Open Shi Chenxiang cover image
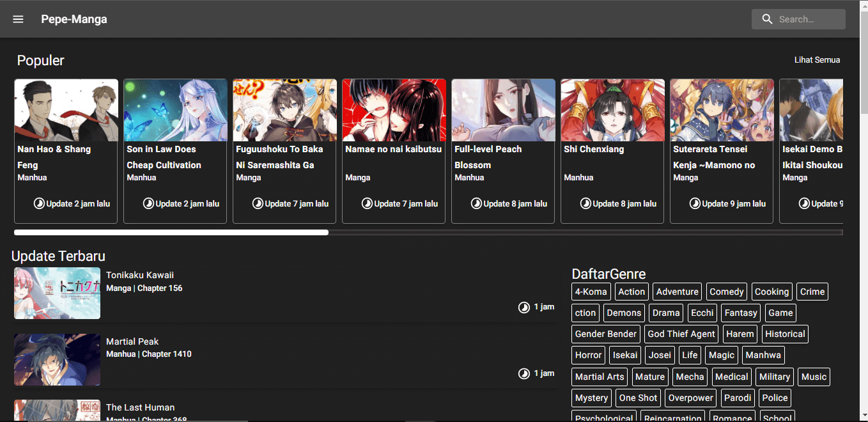The height and width of the screenshot is (422, 868). point(612,110)
